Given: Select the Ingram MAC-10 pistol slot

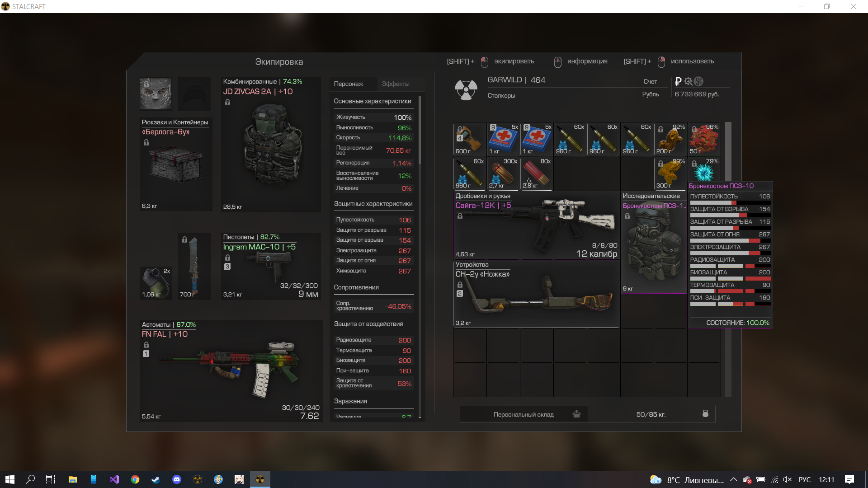Looking at the screenshot, I should pyautogui.click(x=271, y=266).
